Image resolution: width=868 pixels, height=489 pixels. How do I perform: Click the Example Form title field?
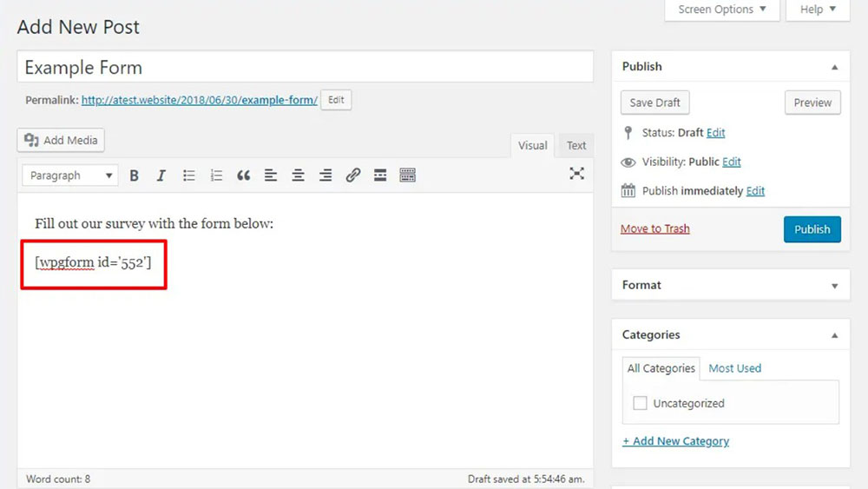pos(305,68)
